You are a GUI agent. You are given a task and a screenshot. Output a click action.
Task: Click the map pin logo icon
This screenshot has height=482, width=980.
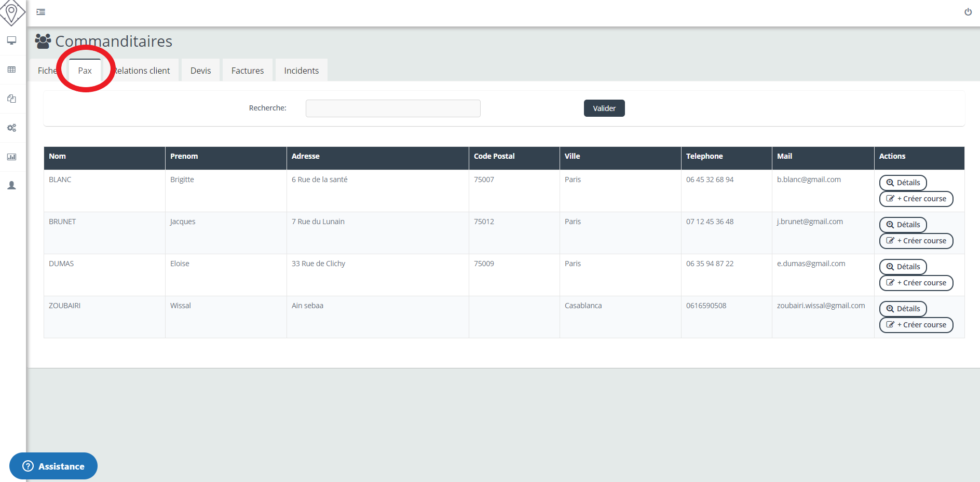pos(11,12)
